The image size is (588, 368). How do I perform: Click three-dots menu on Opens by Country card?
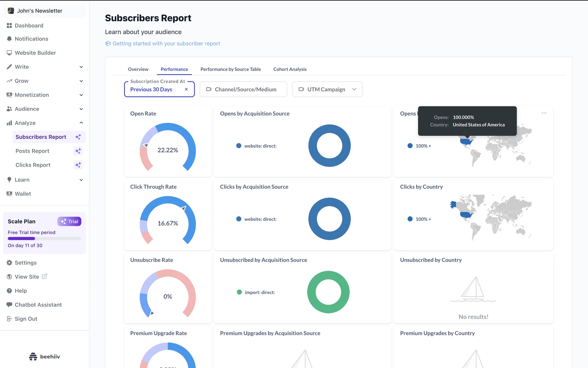[544, 113]
